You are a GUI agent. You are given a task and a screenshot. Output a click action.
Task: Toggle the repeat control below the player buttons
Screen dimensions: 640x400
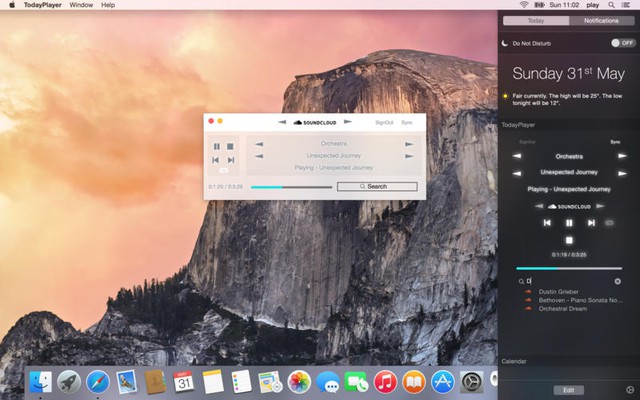(x=224, y=170)
